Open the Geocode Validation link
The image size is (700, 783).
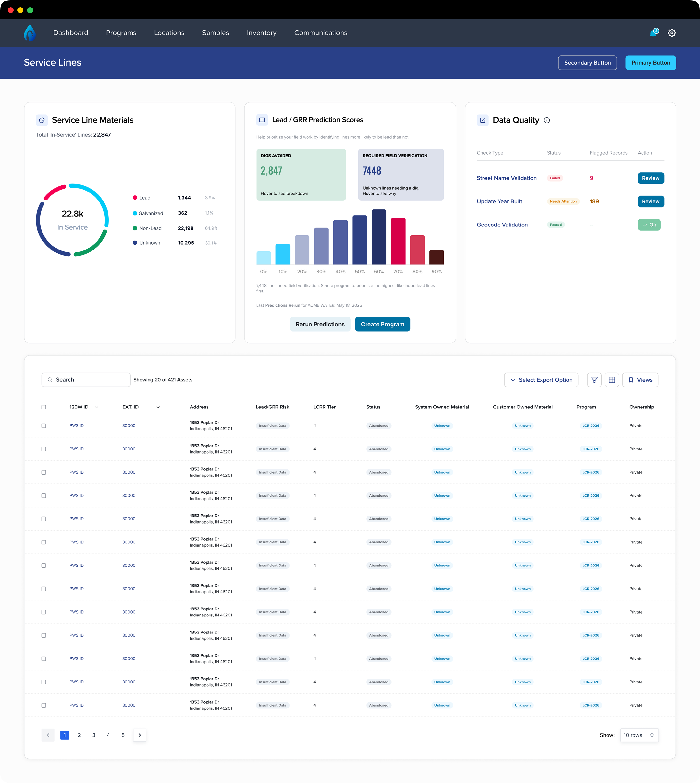502,225
